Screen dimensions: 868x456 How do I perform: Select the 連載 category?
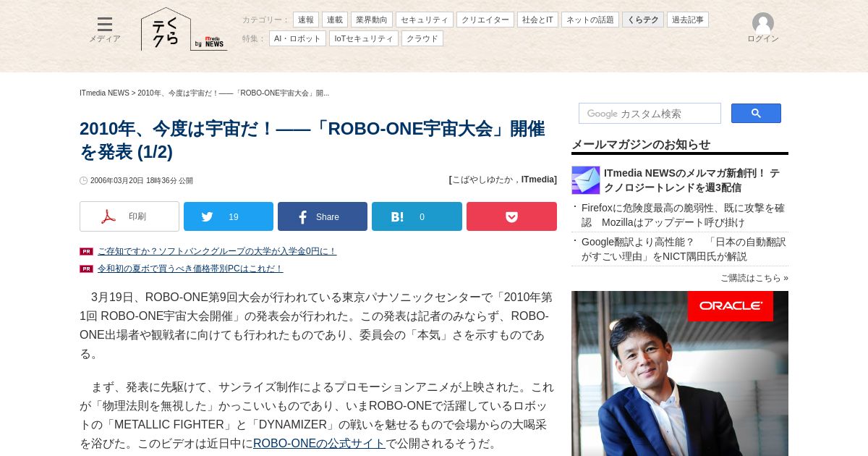coord(335,20)
